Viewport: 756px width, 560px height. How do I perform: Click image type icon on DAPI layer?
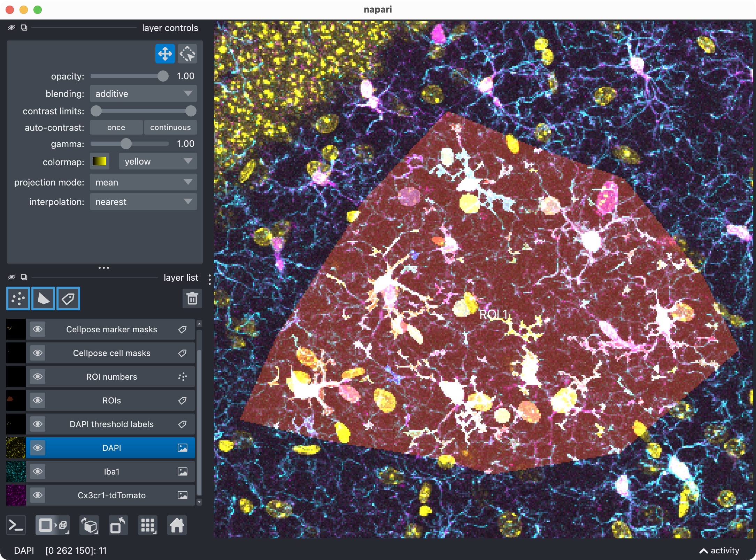pos(182,448)
